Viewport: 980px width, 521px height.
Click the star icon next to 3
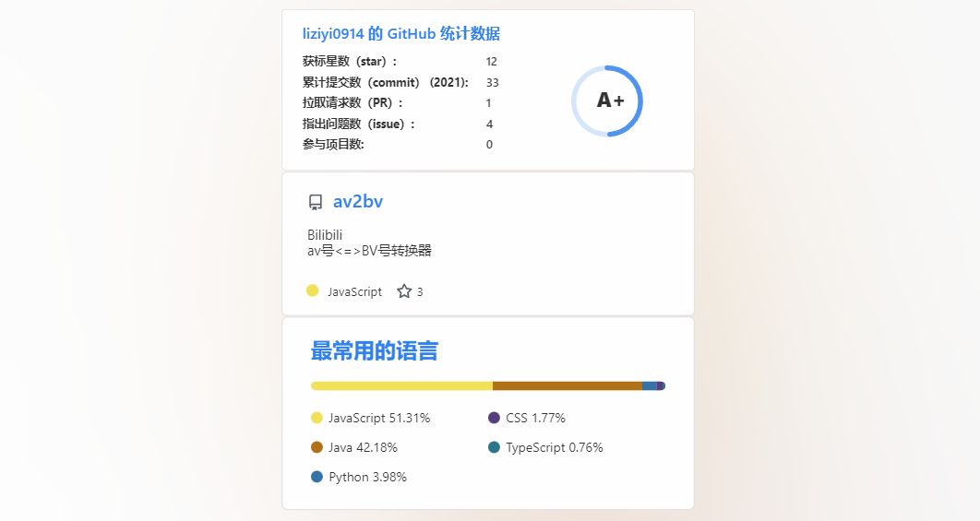(404, 291)
